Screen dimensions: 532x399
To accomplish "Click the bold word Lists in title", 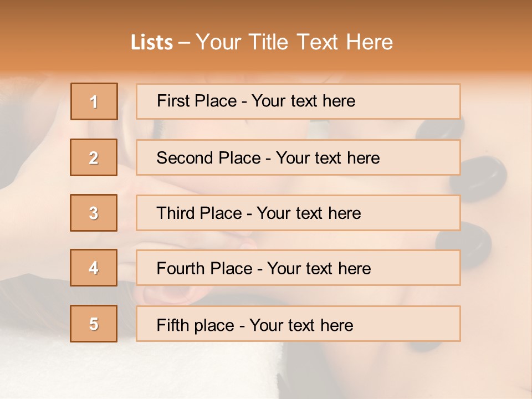I will pos(152,42).
